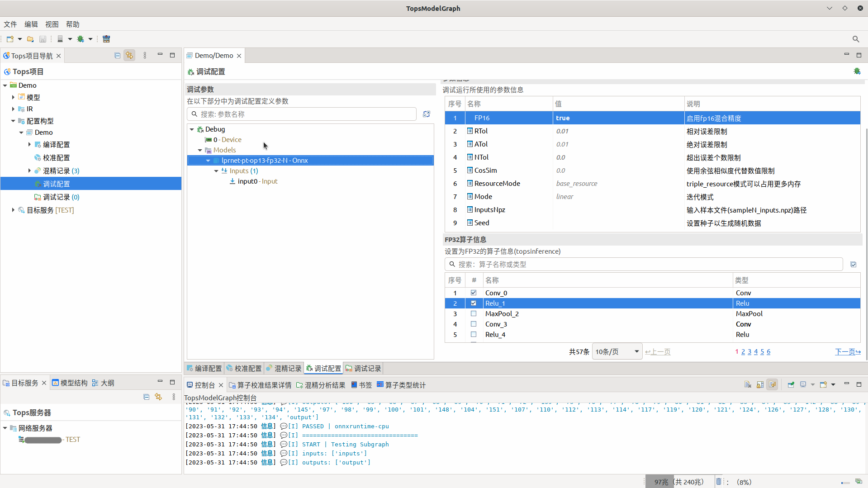
Task: Toggle the console scroll lock icon
Action: pyautogui.click(x=760, y=384)
